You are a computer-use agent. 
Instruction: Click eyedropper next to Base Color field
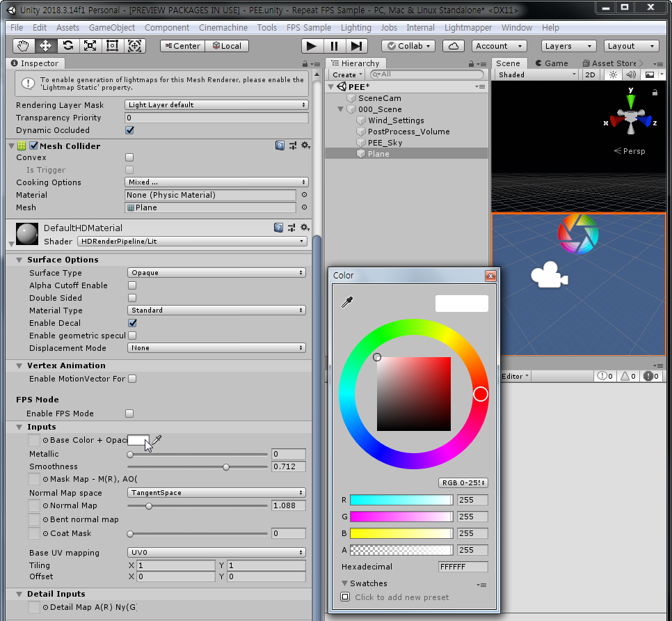(x=157, y=440)
